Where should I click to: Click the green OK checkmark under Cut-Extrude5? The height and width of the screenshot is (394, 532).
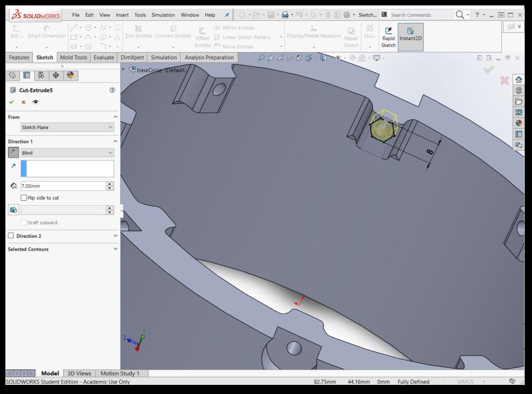click(x=11, y=102)
